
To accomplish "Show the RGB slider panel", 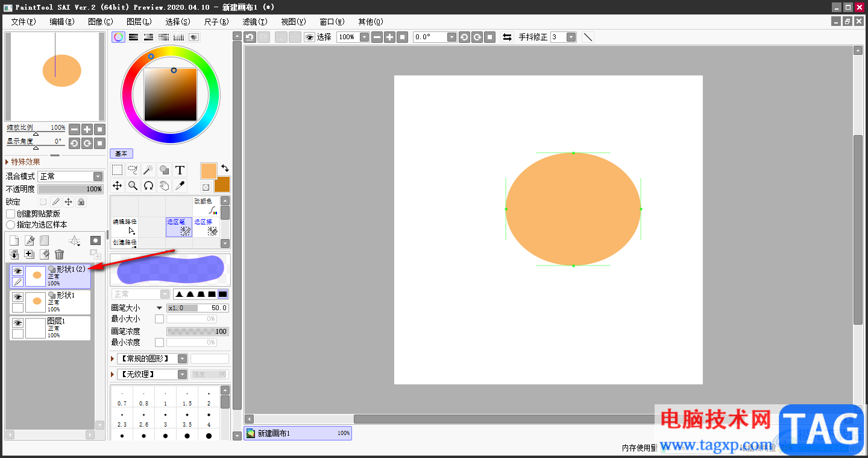I will pyautogui.click(x=134, y=37).
